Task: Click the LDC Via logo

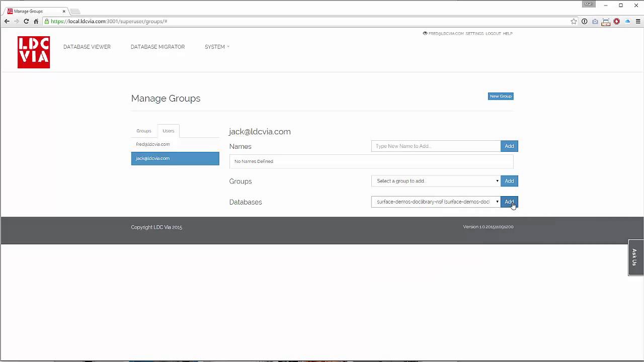Action: [x=34, y=52]
